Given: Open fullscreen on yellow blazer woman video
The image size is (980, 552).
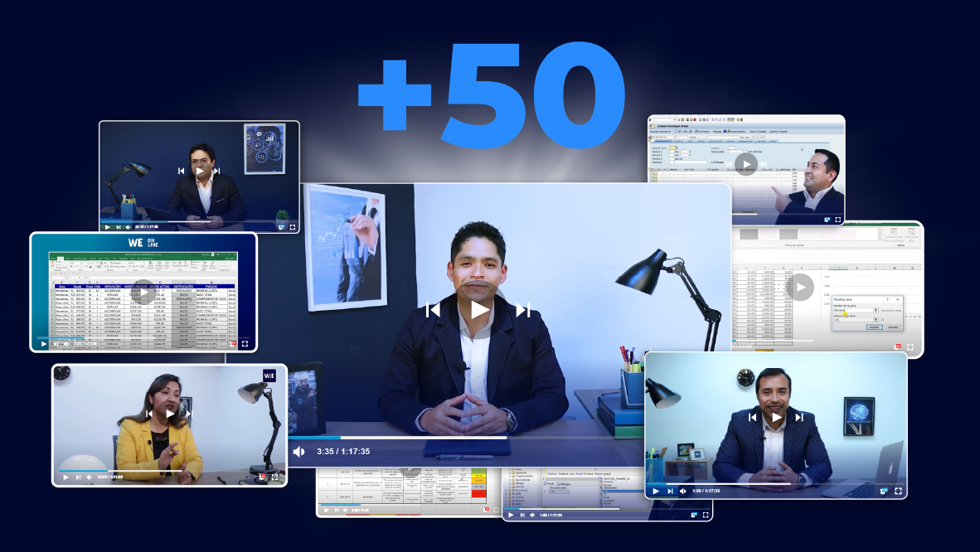Looking at the screenshot, I should tap(274, 477).
